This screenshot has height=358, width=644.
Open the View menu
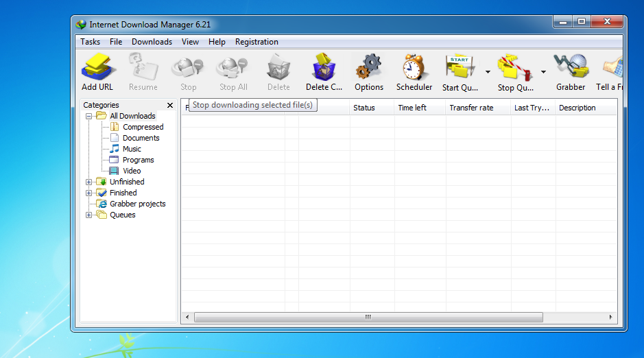pos(190,42)
